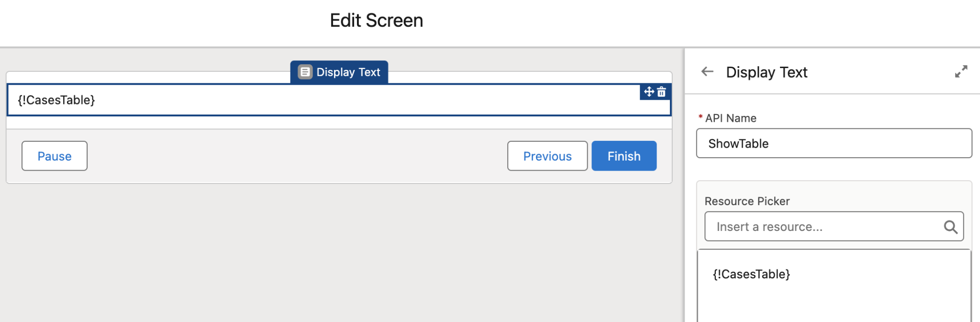Click the Display Text component tab label
Viewport: 980px width, 322px height.
pyautogui.click(x=348, y=72)
